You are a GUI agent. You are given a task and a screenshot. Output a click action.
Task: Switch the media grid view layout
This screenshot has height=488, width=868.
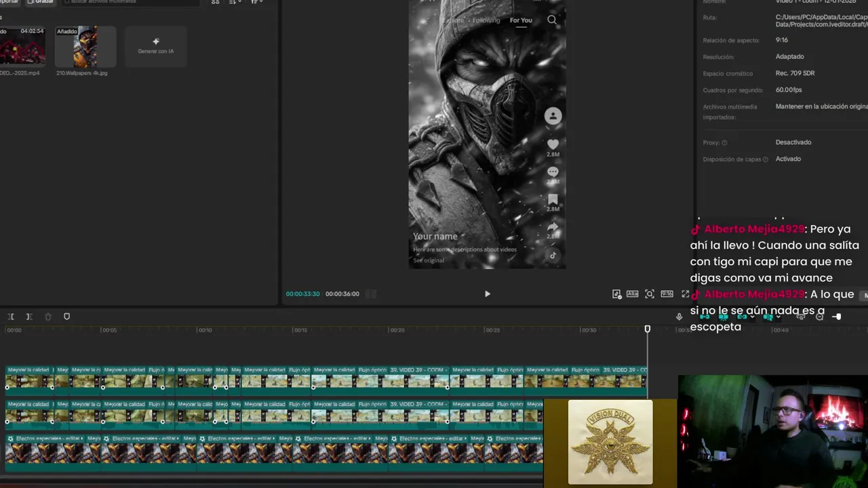(x=216, y=2)
